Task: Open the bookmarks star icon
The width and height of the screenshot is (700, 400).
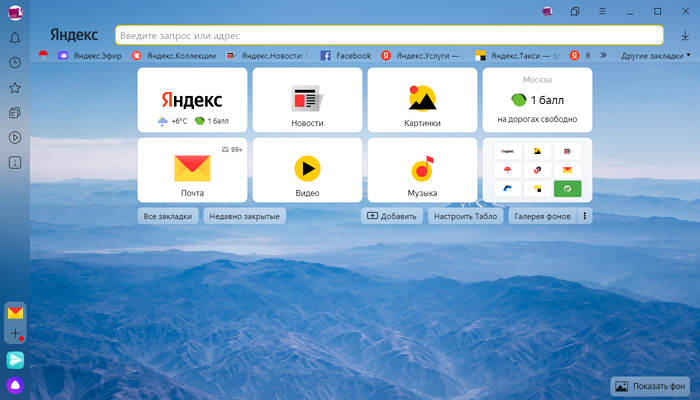Action: tap(15, 88)
